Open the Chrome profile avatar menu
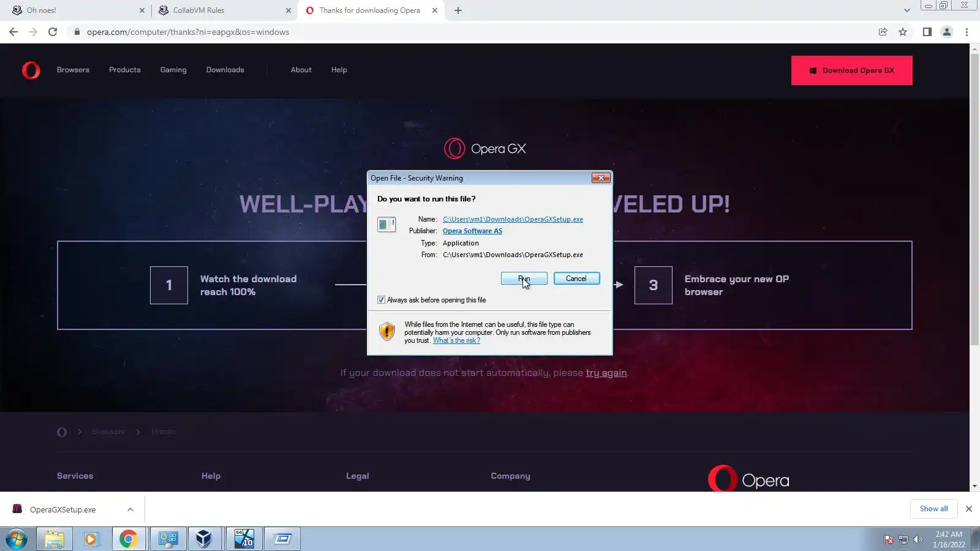Image resolution: width=980 pixels, height=551 pixels. [947, 32]
